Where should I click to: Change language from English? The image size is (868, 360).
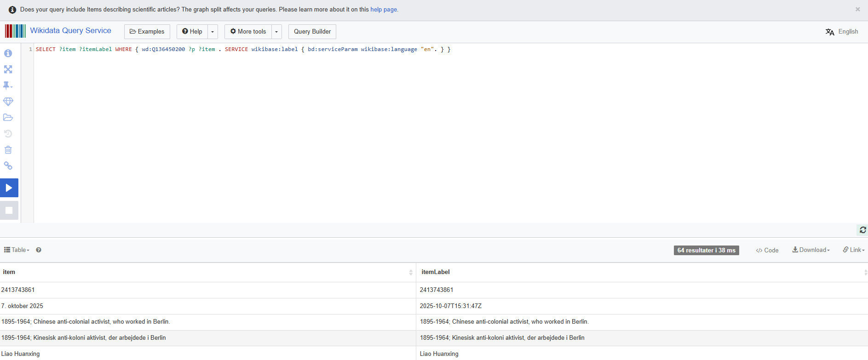tap(842, 32)
